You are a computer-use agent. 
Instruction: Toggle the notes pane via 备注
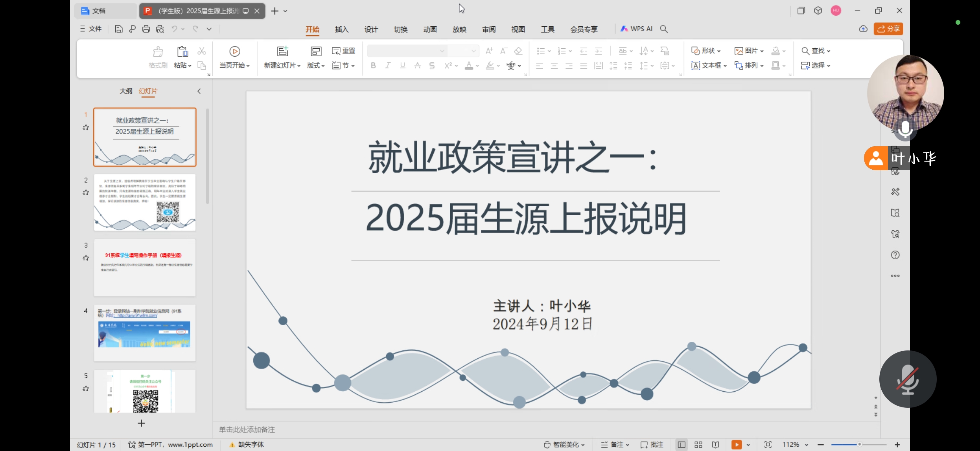pos(615,444)
